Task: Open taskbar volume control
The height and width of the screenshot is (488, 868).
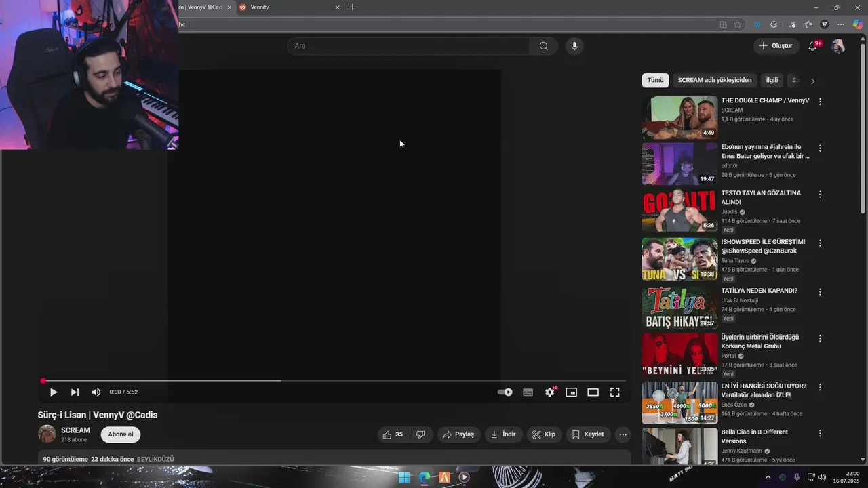Action: coord(823,477)
